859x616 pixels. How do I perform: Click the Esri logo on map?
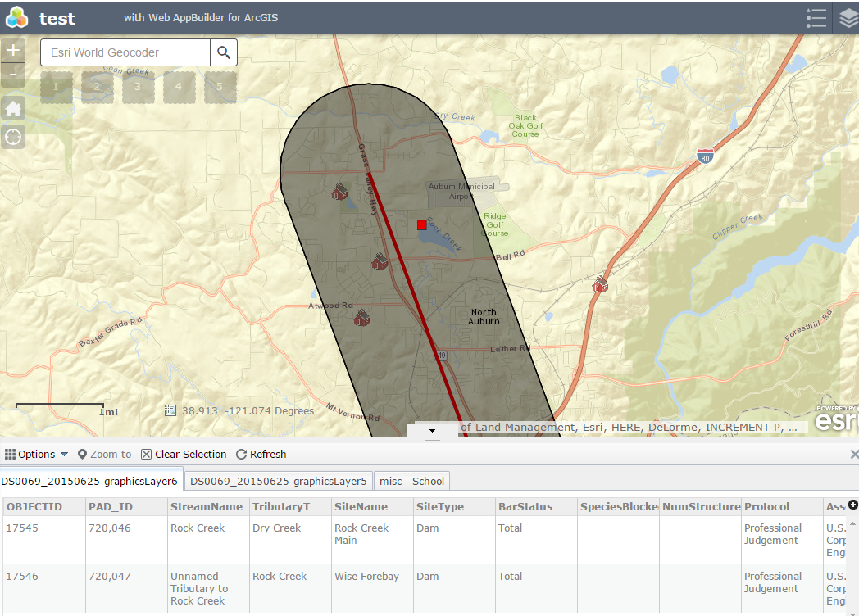(x=837, y=419)
